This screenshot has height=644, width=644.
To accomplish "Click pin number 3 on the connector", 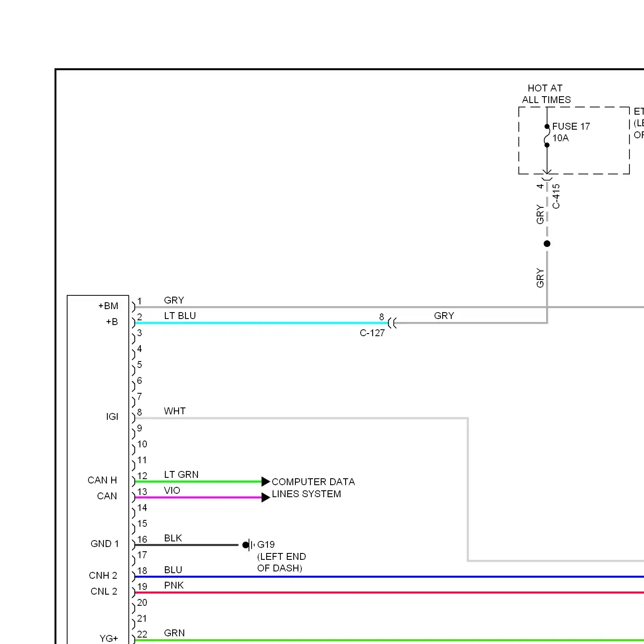I will pos(140,333).
